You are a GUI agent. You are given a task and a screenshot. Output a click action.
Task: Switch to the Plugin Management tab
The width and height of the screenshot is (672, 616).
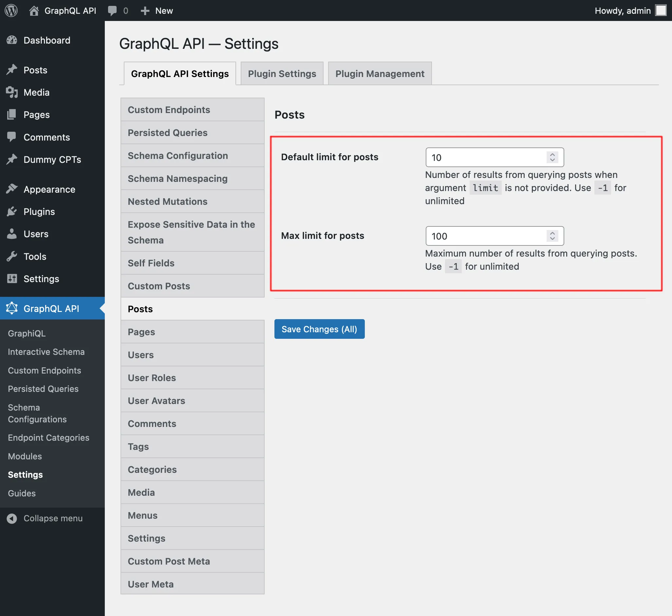(x=380, y=73)
